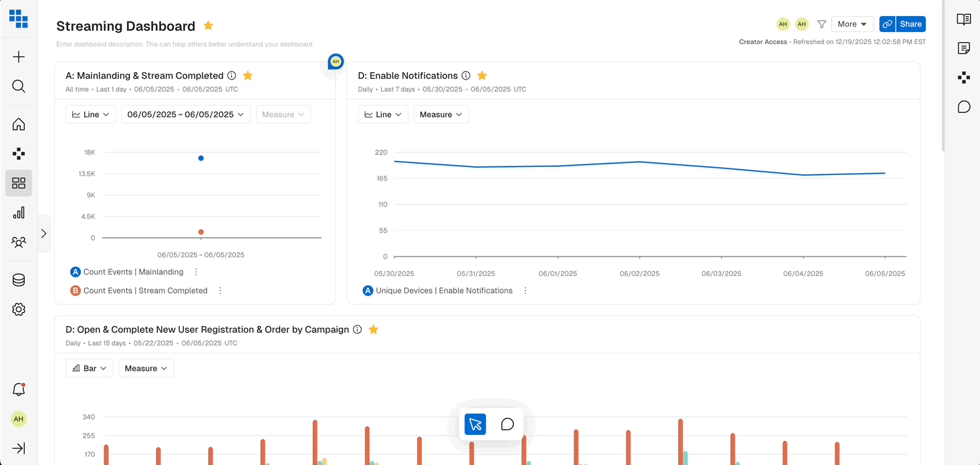Open the 06/05/2025 date range dropdown
This screenshot has width=980, height=465.
186,114
